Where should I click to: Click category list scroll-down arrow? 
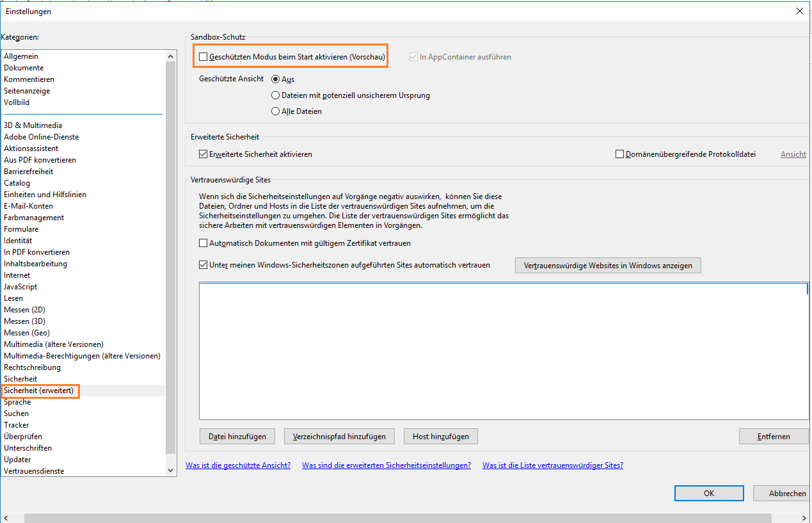[170, 471]
